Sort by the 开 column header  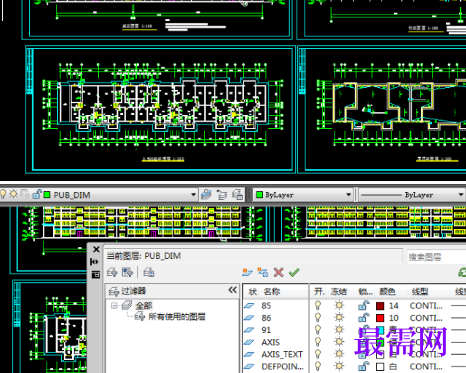[319, 292]
